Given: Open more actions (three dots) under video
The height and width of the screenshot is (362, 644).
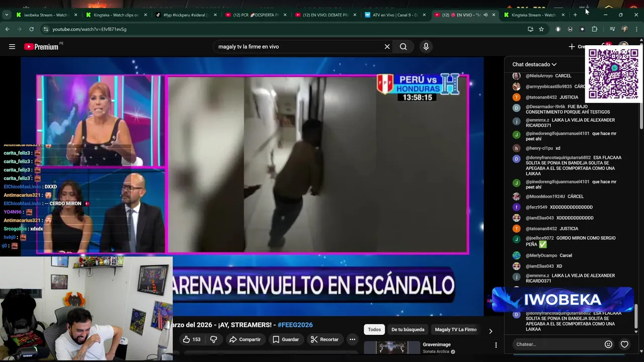Looking at the screenshot, I should tap(352, 339).
